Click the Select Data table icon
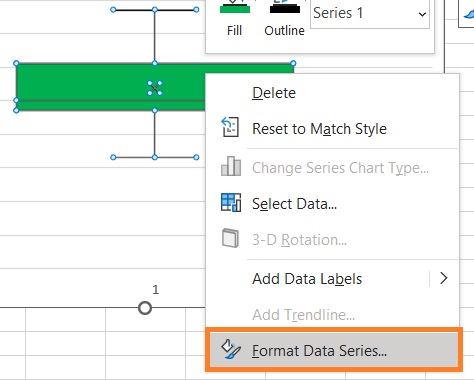This screenshot has height=380, width=474. [x=231, y=202]
